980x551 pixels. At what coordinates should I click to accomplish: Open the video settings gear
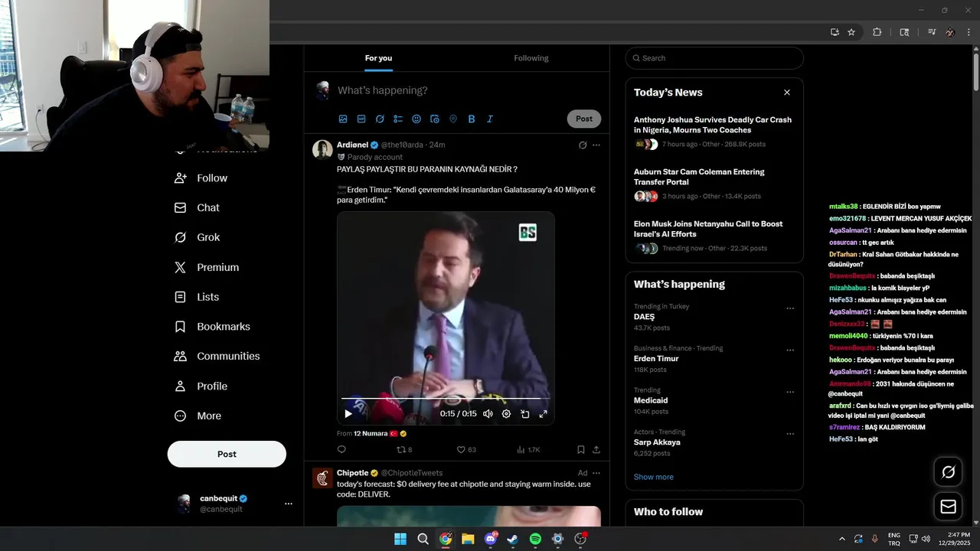tap(506, 414)
